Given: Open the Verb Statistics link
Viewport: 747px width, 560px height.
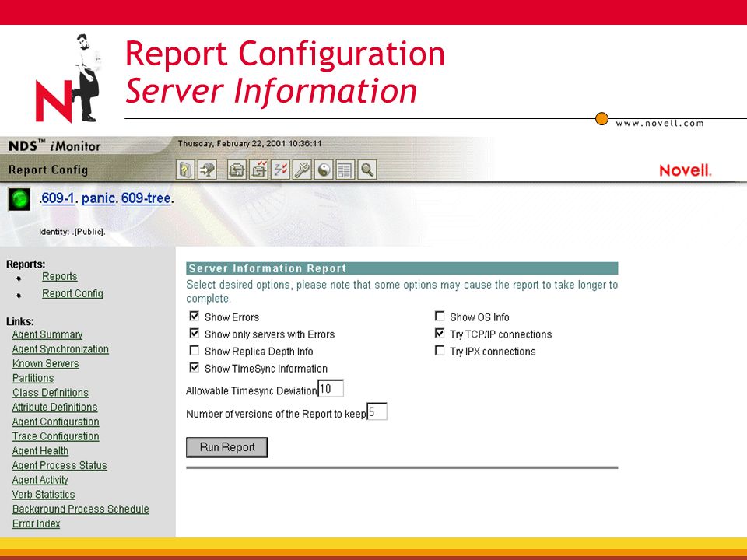Looking at the screenshot, I should click(x=44, y=495).
